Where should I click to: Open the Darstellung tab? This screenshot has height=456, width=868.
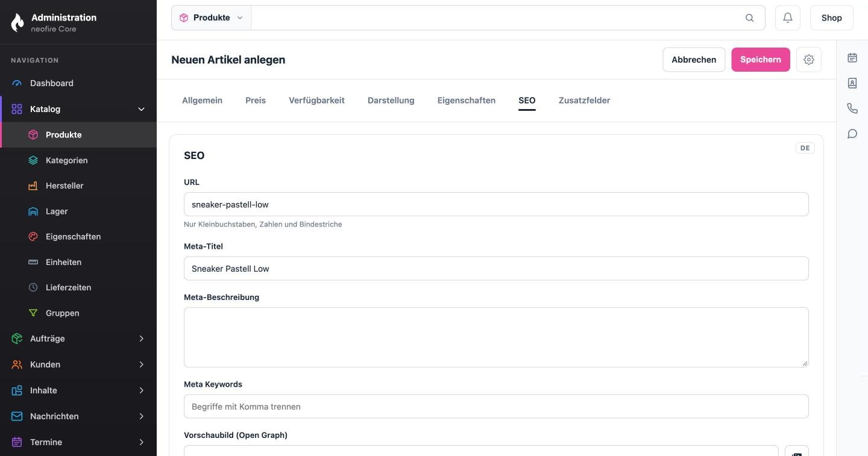[x=391, y=101]
